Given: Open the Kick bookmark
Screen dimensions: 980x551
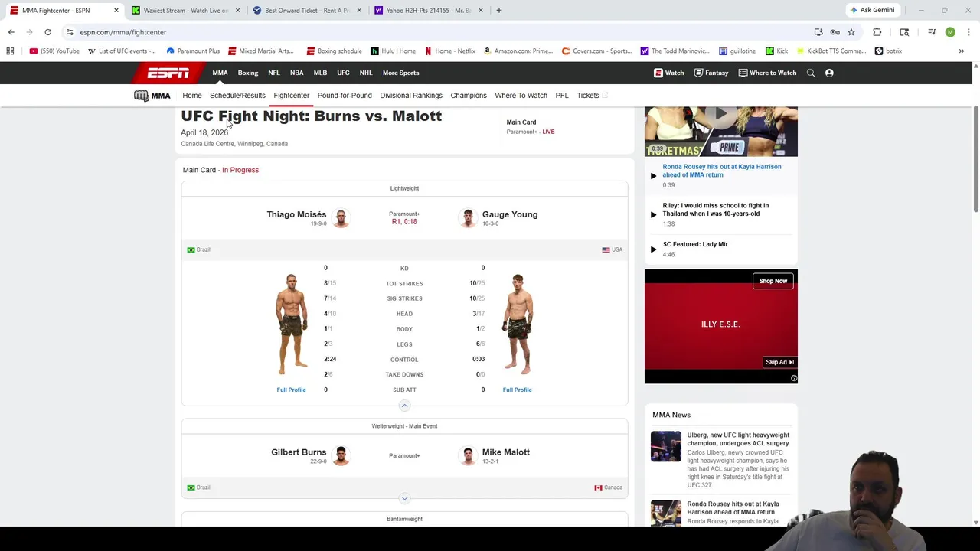Looking at the screenshot, I should coord(776,51).
